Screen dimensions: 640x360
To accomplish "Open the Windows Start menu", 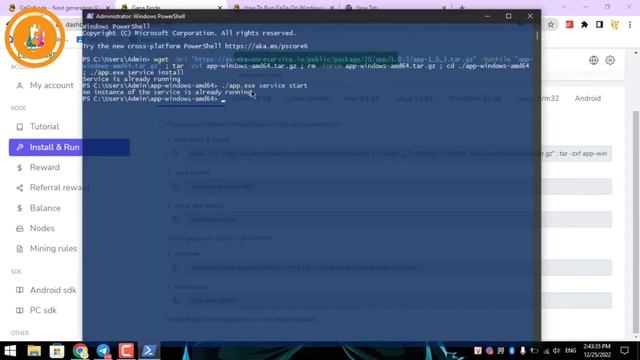I will [x=10, y=351].
